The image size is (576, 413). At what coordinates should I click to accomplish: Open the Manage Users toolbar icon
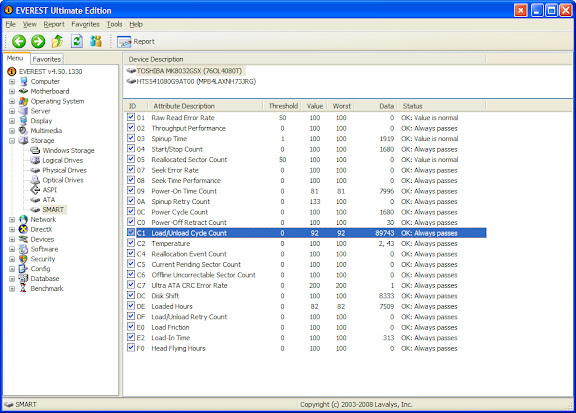[96, 41]
